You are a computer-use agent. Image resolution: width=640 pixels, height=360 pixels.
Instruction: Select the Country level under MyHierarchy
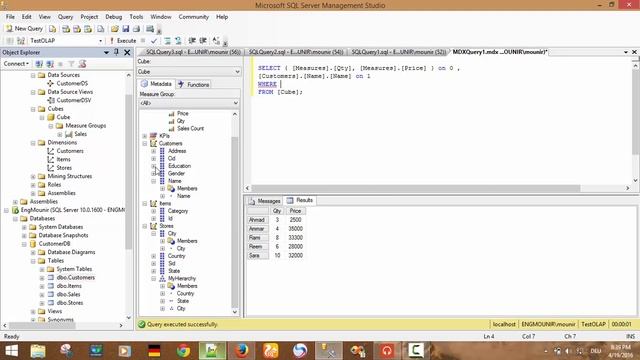click(185, 293)
